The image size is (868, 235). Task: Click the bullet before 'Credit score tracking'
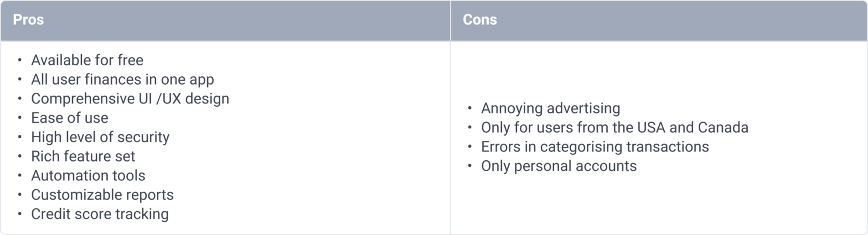tap(20, 215)
